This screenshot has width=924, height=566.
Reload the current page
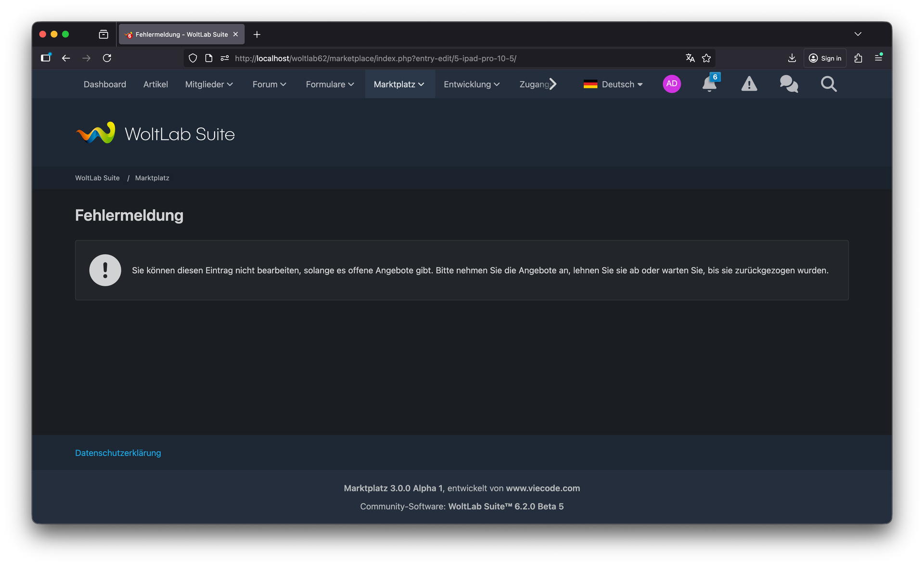tap(107, 58)
